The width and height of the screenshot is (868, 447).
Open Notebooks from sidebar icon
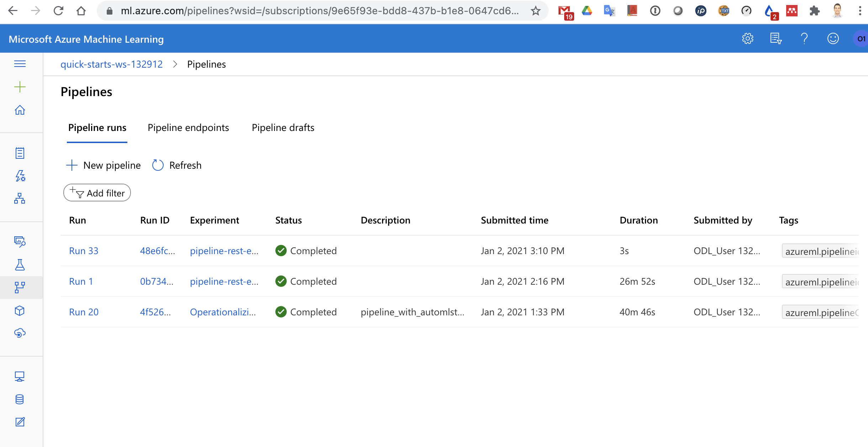pos(20,153)
